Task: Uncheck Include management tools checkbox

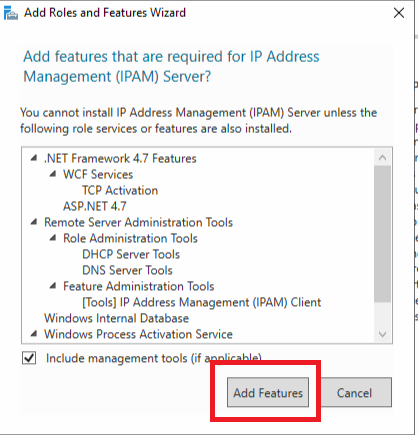Action: coord(29,358)
